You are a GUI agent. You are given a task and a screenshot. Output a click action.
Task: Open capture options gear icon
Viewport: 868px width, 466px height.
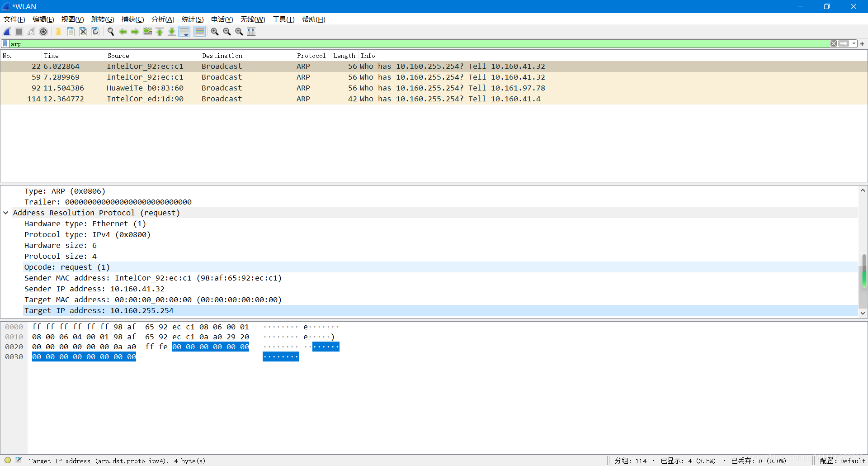[43, 32]
